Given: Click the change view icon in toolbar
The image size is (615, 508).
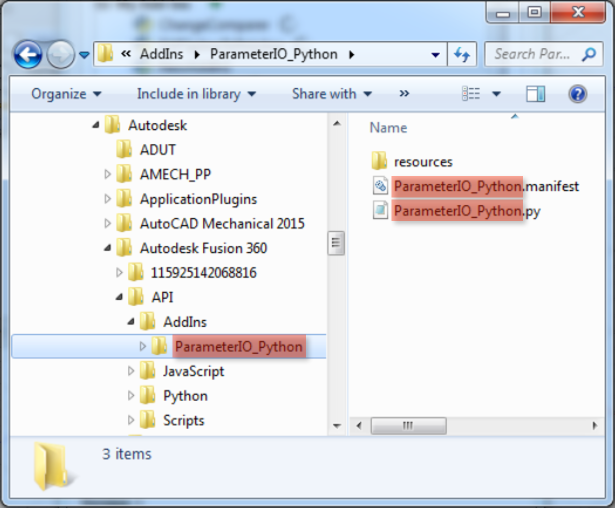Looking at the screenshot, I should tap(471, 94).
